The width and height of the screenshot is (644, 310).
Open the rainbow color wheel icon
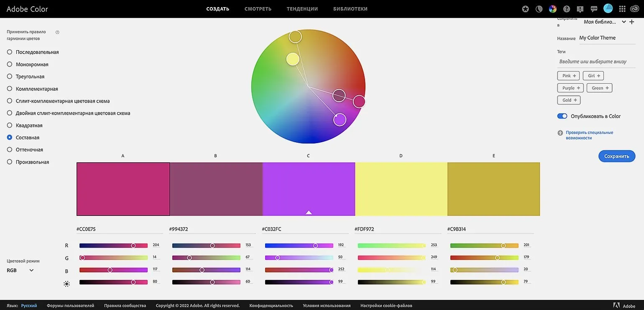553,9
